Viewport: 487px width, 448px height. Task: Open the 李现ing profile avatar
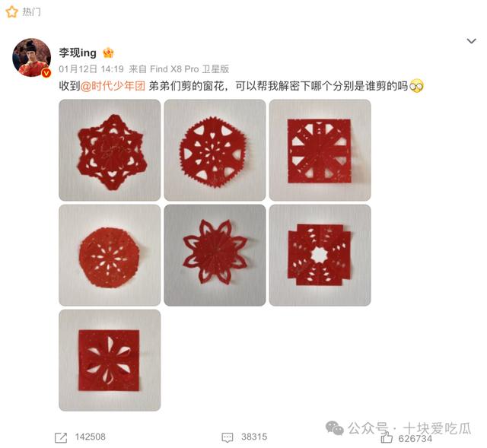pyautogui.click(x=32, y=58)
